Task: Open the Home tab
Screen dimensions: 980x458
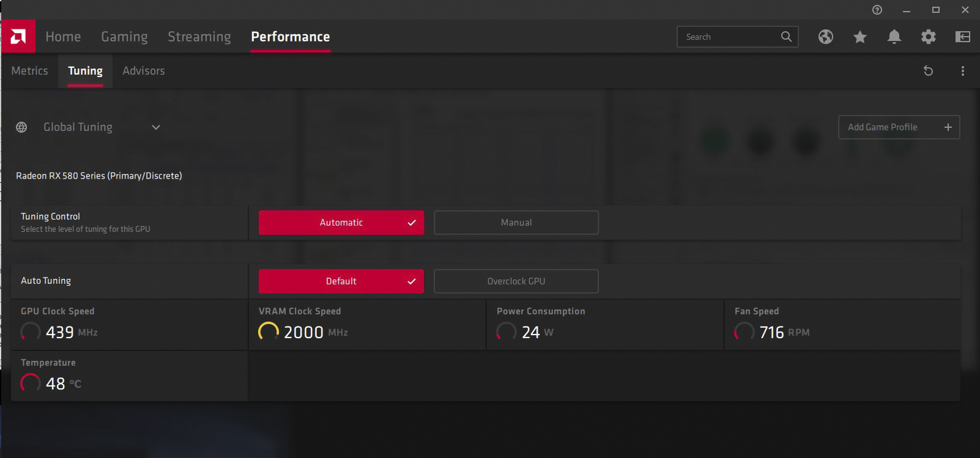Action: point(63,37)
